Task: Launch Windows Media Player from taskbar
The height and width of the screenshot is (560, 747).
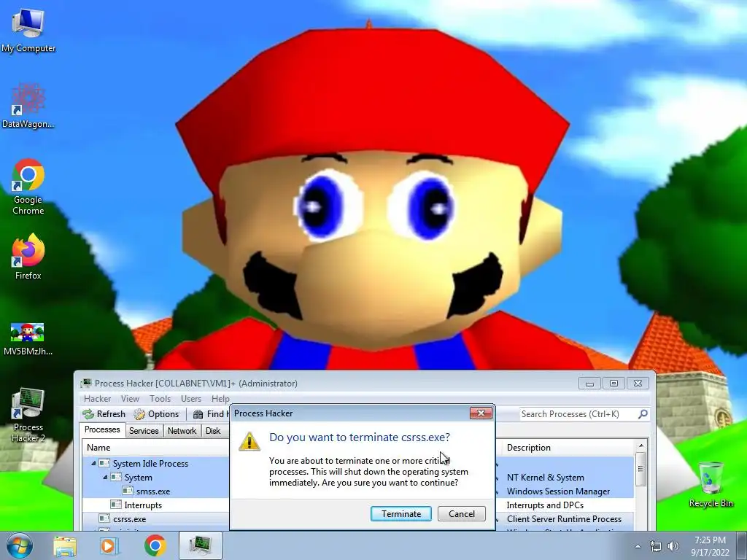Action: [x=108, y=545]
